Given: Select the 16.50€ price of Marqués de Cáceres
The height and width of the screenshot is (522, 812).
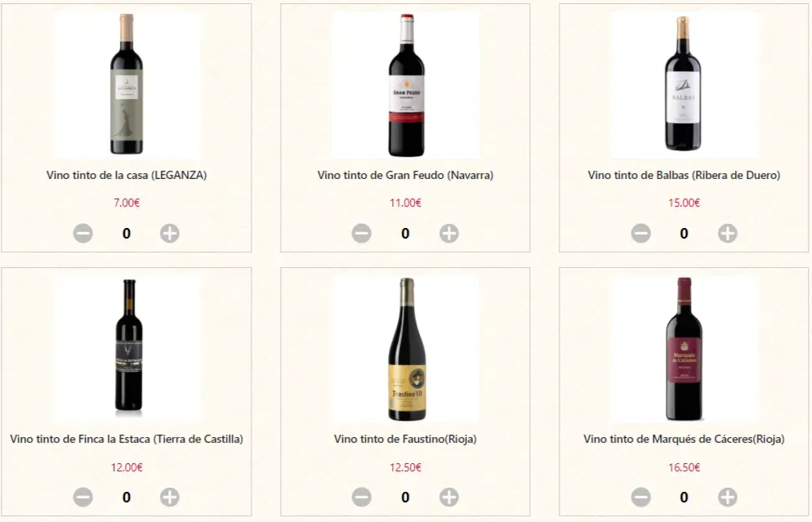Looking at the screenshot, I should (x=684, y=467).
